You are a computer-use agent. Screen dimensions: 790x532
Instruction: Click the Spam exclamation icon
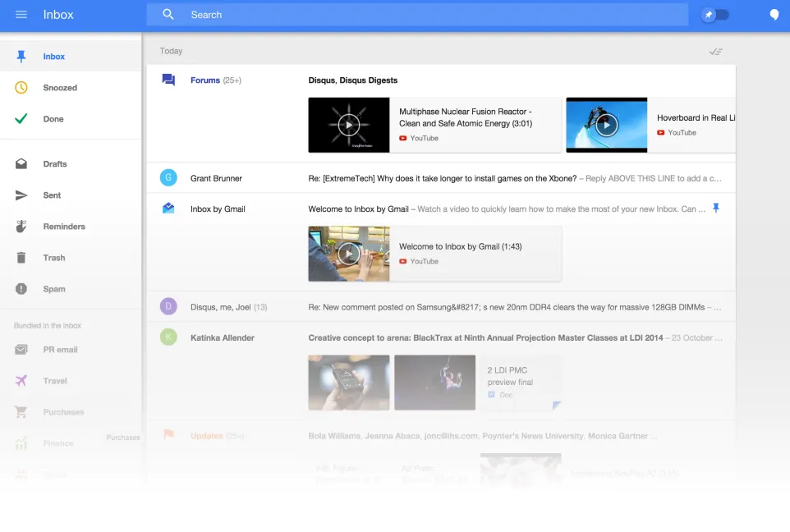click(x=21, y=289)
